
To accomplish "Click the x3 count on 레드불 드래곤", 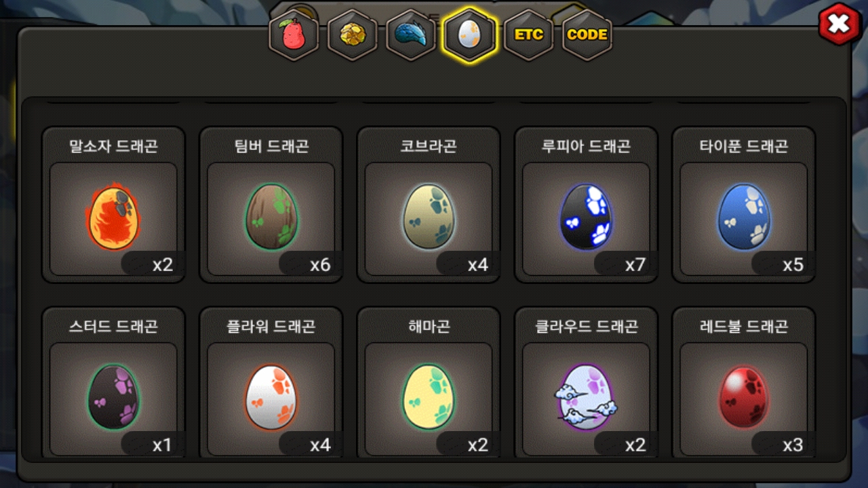I will pos(793,445).
